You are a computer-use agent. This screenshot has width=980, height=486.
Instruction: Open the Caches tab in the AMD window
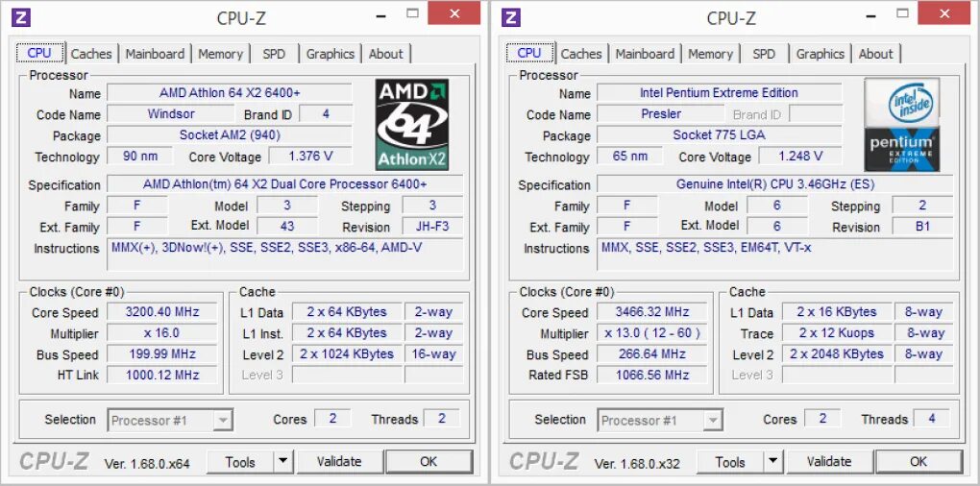(x=91, y=55)
